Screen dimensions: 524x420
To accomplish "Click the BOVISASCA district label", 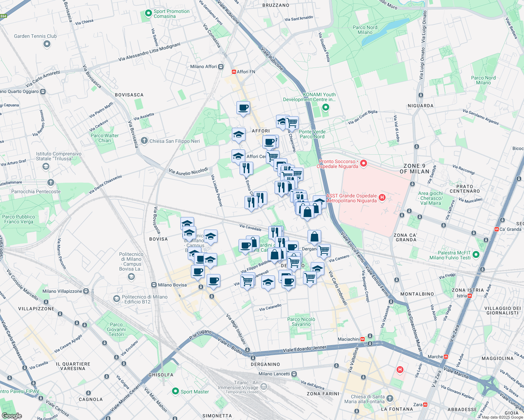I will (129, 95).
